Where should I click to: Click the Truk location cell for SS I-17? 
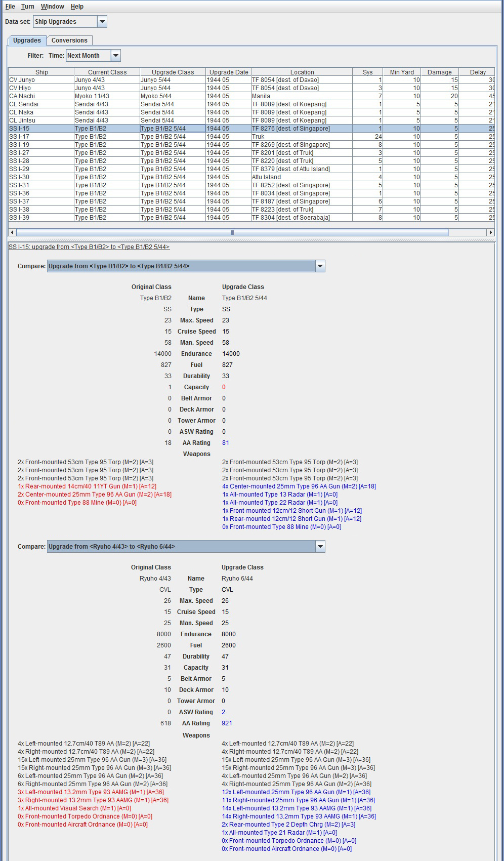click(302, 137)
